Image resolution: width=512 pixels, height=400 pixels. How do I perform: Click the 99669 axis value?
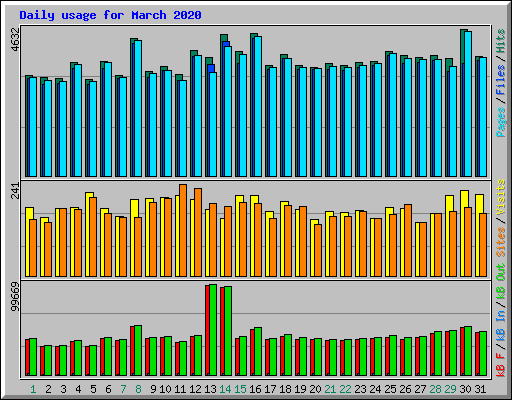(15, 297)
